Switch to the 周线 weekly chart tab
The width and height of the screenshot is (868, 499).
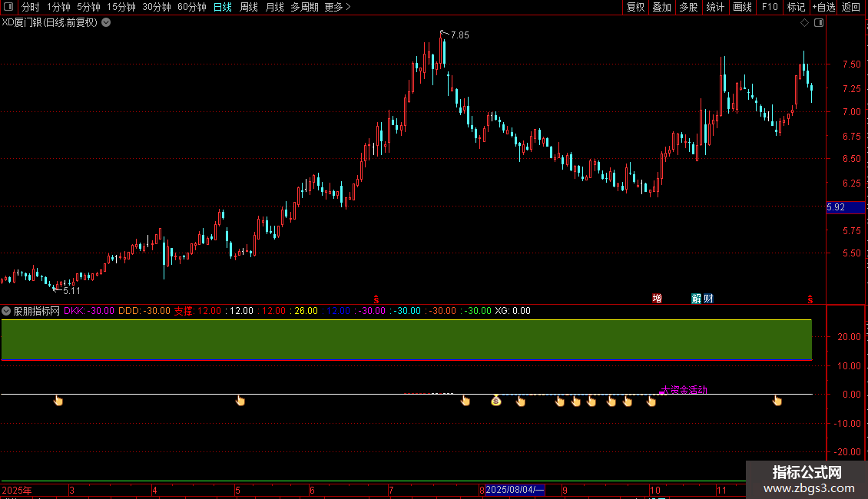[249, 8]
